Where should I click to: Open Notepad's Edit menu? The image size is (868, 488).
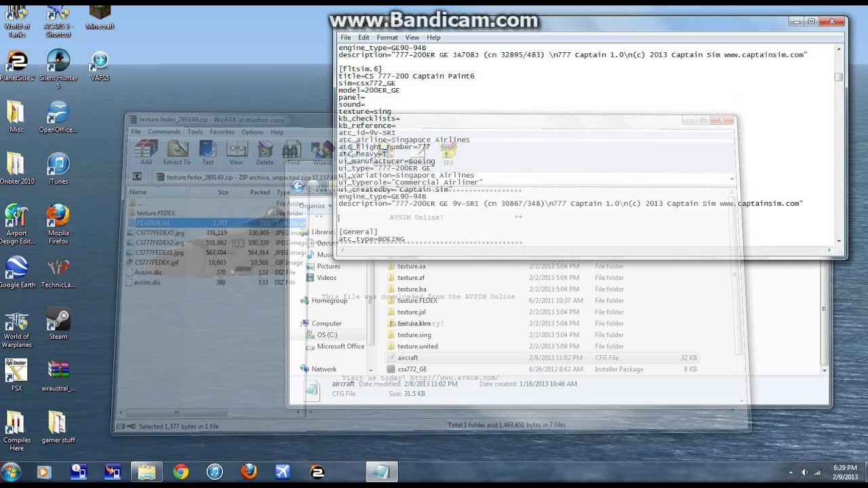pyautogui.click(x=364, y=38)
